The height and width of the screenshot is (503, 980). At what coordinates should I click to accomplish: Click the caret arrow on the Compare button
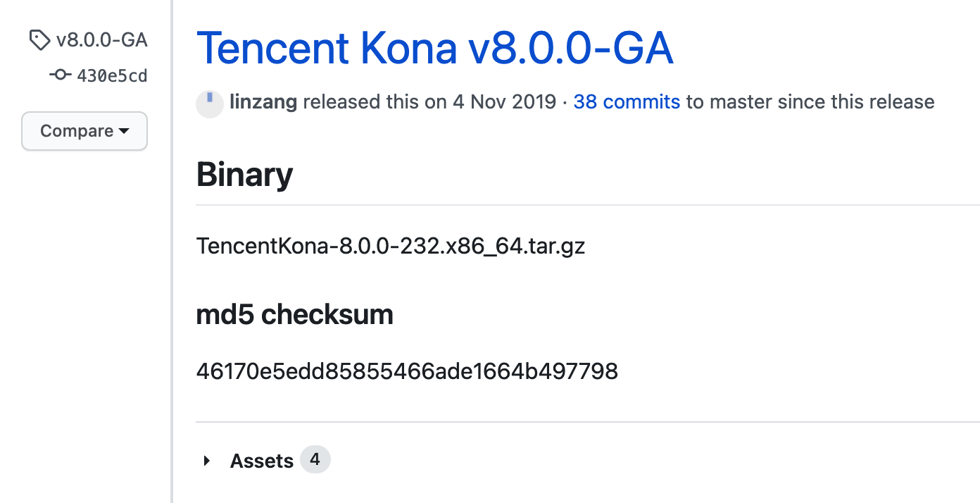125,131
